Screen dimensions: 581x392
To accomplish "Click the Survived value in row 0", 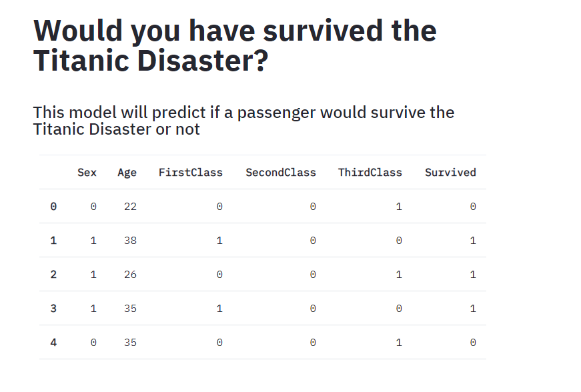I will click(x=473, y=206).
